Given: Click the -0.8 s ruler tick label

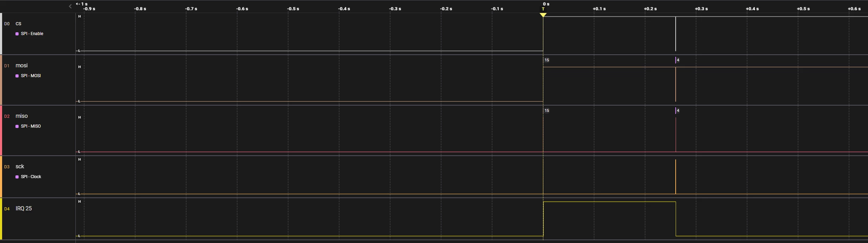Looking at the screenshot, I should tap(140, 9).
